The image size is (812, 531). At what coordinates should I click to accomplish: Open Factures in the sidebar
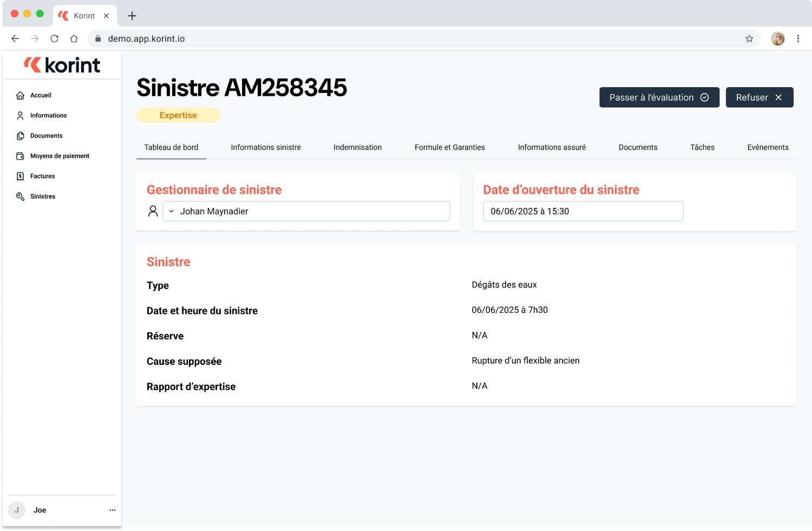point(42,176)
